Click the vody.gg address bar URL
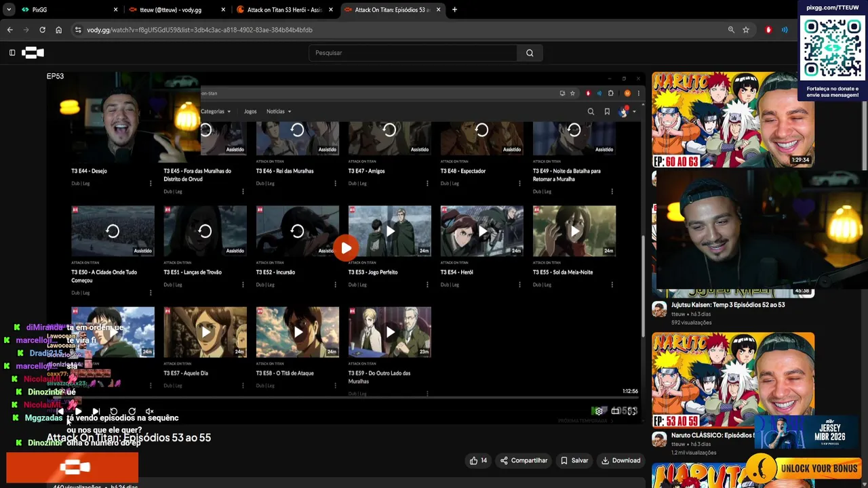 tap(199, 30)
